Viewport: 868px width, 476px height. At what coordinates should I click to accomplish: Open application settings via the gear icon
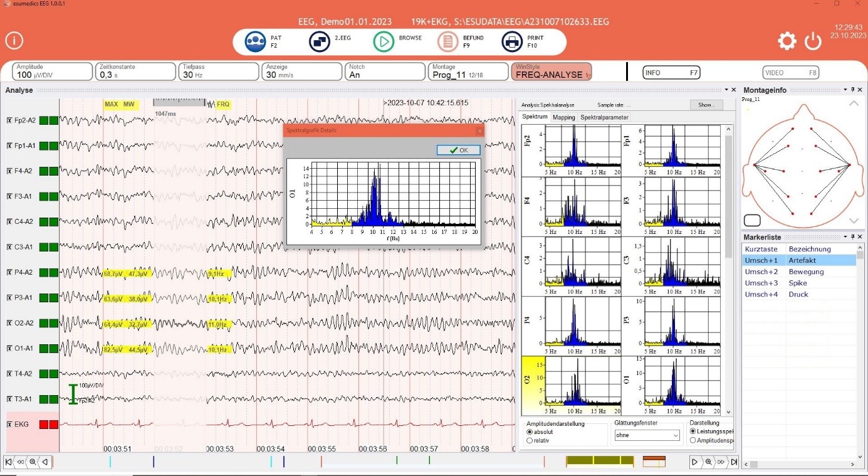(787, 41)
